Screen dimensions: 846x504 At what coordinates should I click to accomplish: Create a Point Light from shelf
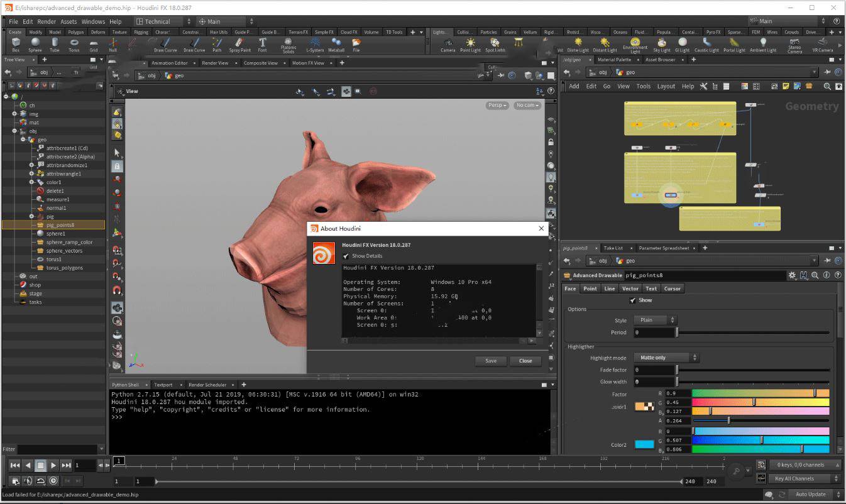click(x=470, y=45)
